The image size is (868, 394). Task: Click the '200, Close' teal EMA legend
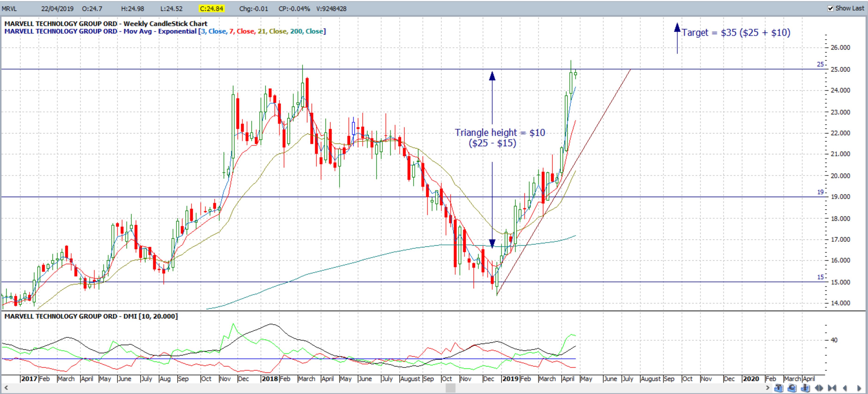307,31
